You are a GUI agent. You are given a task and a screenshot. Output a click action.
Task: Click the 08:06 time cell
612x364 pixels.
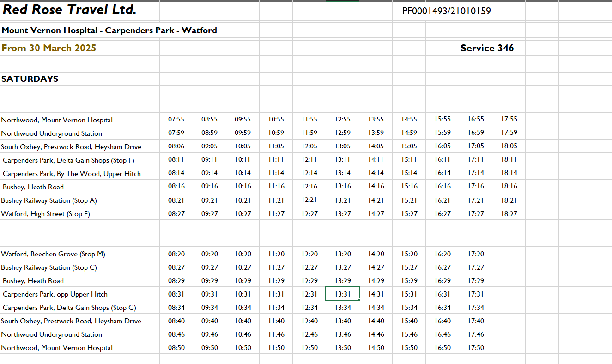176,146
